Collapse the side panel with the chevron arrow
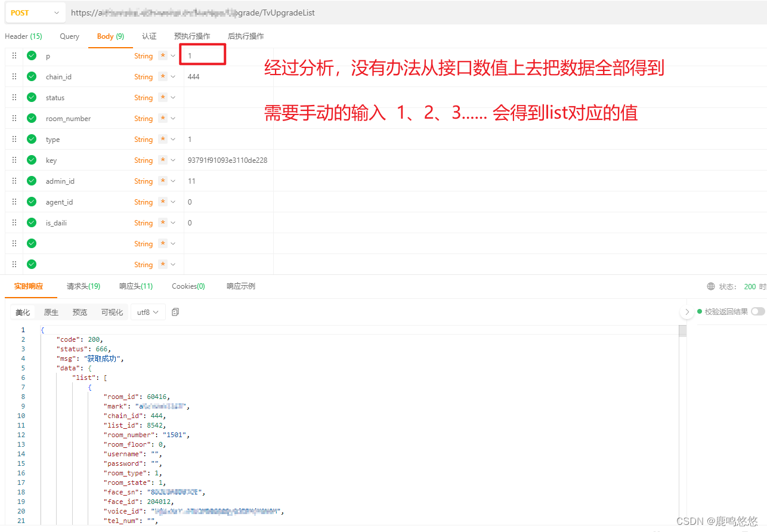Image resolution: width=767 pixels, height=532 pixels. tap(686, 312)
